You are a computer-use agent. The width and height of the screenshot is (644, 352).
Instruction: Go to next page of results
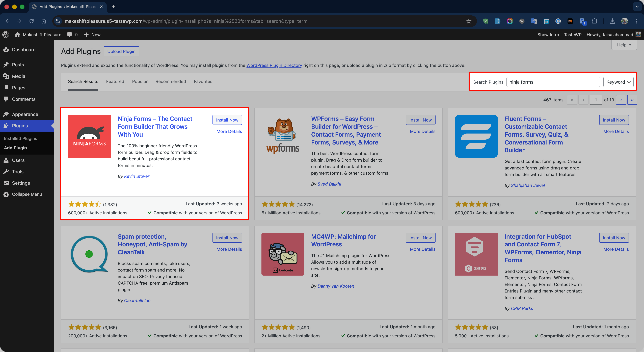(x=621, y=100)
